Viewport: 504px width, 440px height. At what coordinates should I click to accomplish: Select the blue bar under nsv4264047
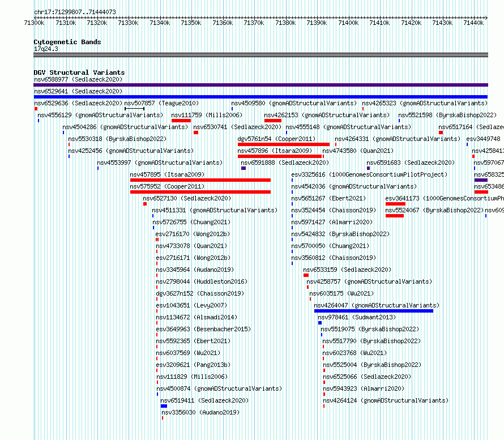(x=374, y=311)
